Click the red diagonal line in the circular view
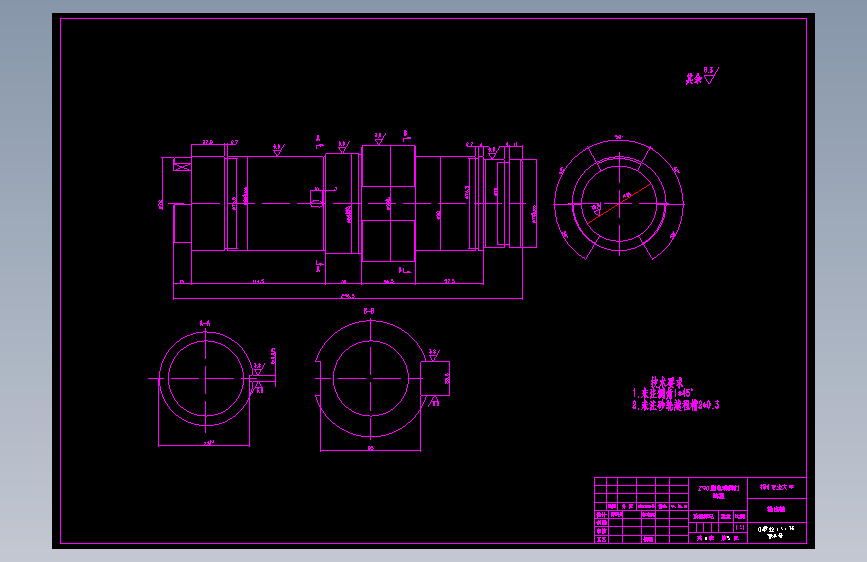The height and width of the screenshot is (562, 867). click(x=618, y=204)
